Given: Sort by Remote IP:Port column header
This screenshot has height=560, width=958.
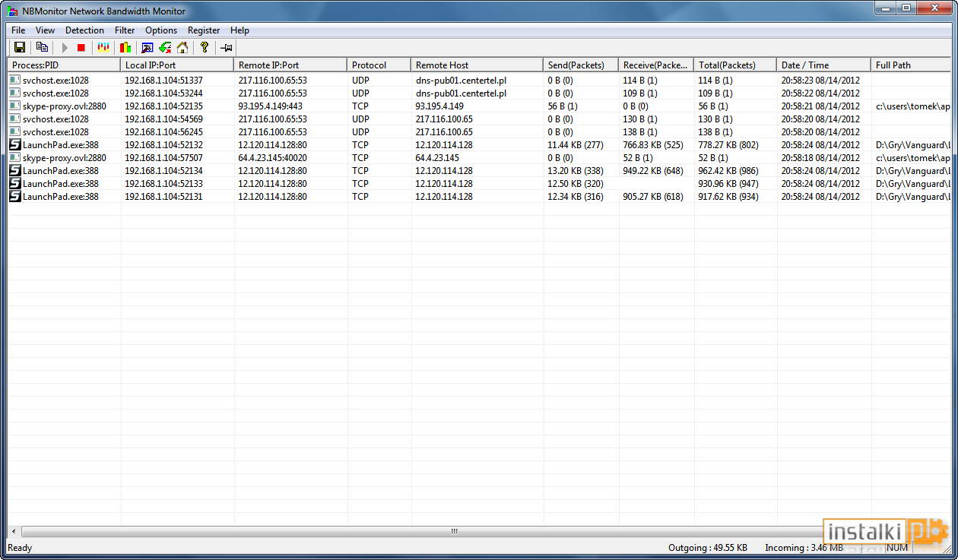Looking at the screenshot, I should 290,65.
